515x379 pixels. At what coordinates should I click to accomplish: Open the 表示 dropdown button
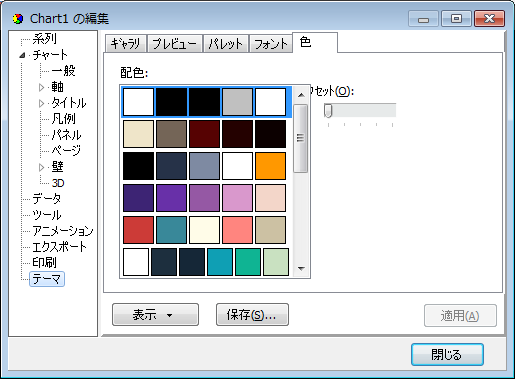click(x=155, y=315)
